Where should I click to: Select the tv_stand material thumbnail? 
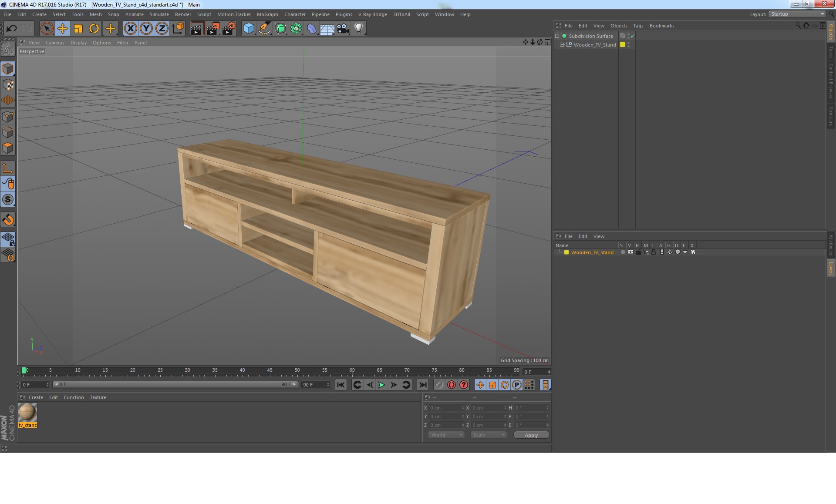[x=27, y=413]
